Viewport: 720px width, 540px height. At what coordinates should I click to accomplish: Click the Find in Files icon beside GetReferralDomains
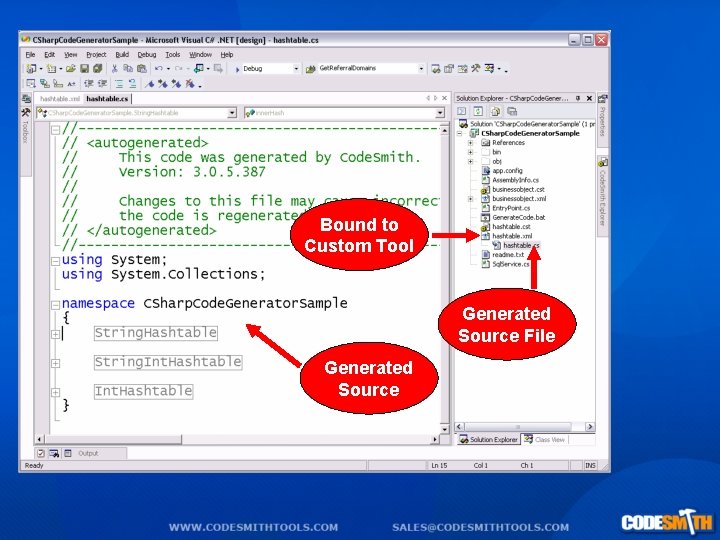(311, 69)
